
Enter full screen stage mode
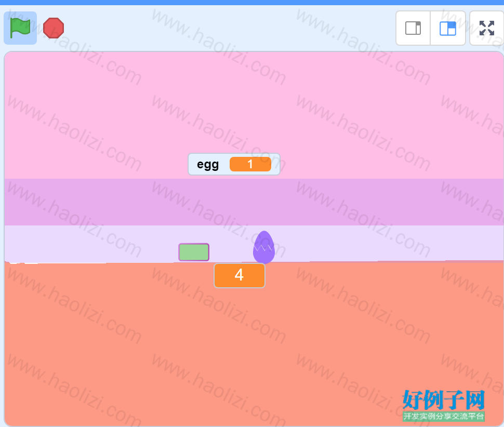(487, 28)
